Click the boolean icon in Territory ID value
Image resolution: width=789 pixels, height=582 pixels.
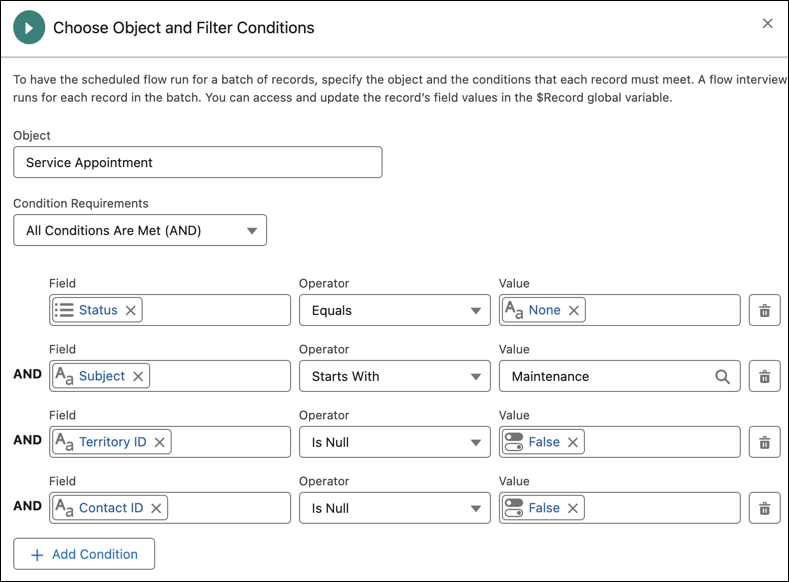pos(514,442)
